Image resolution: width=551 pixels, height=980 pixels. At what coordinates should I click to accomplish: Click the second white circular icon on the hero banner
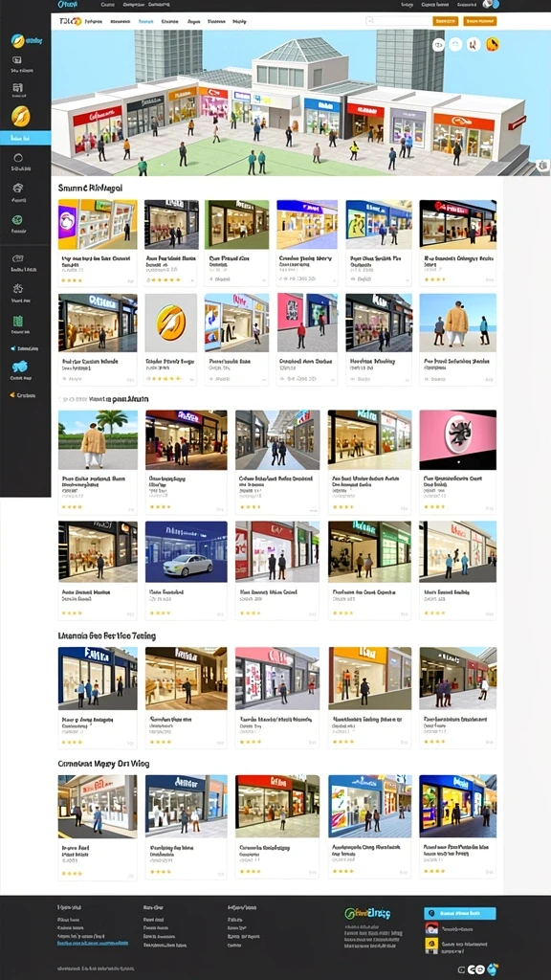456,44
